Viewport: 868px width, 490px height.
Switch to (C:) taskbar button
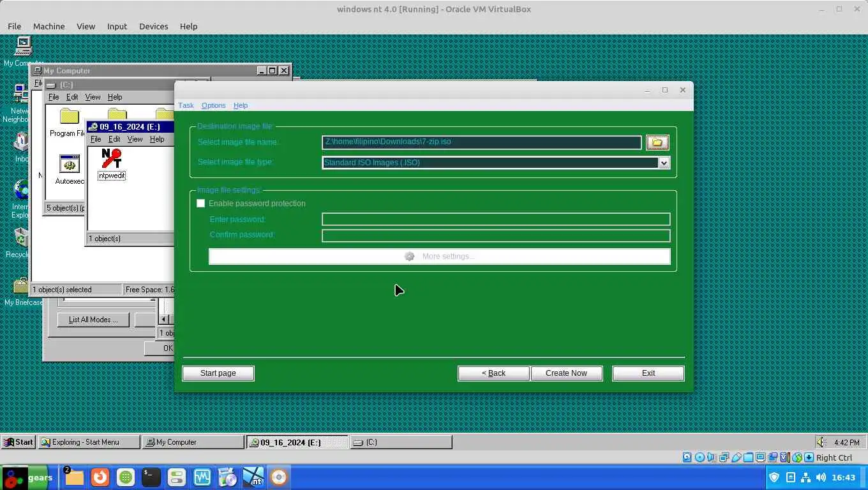[x=401, y=442]
